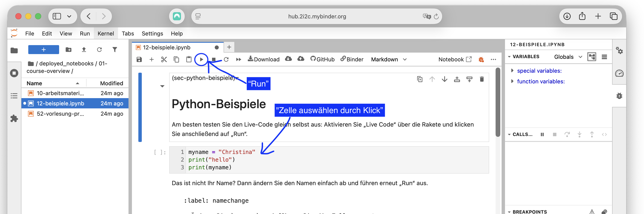Cut the selected cell with scissors icon
The image size is (644, 214).
click(164, 59)
